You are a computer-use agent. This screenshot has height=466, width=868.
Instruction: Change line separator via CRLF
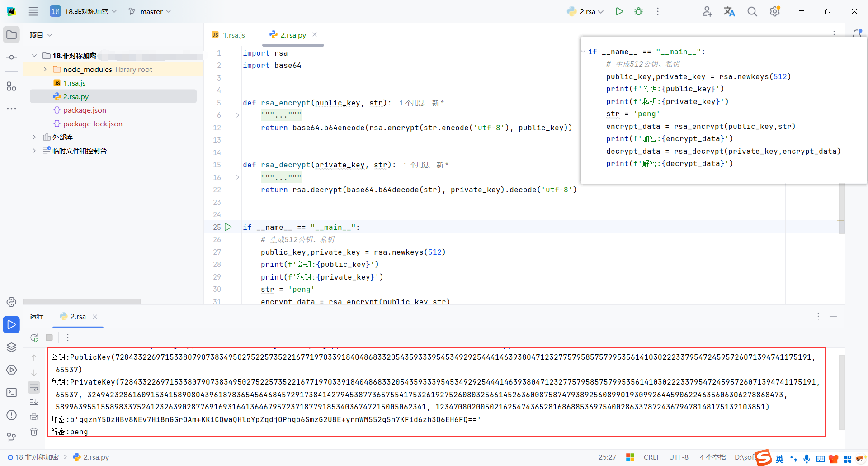click(x=652, y=457)
